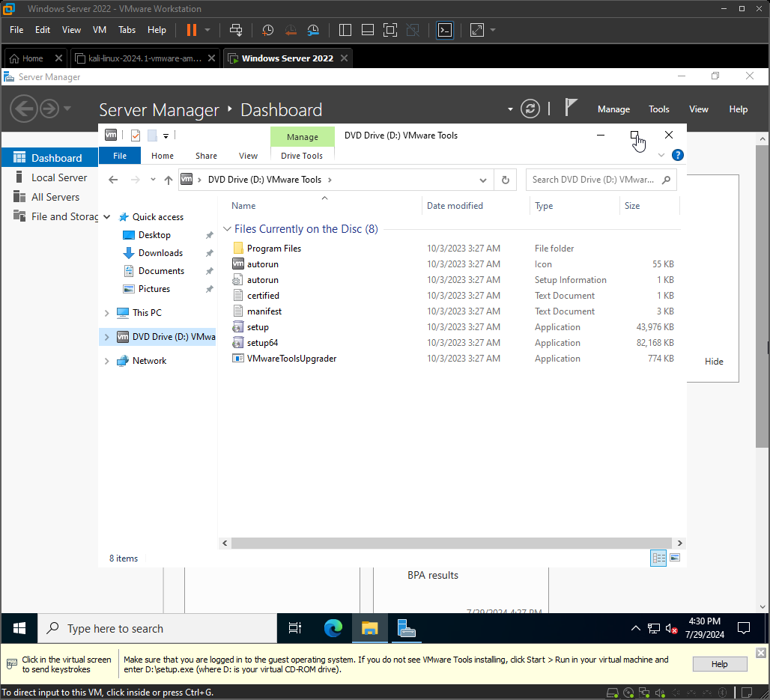Click the stretch guest display icon
The image size is (770, 700).
point(477,30)
